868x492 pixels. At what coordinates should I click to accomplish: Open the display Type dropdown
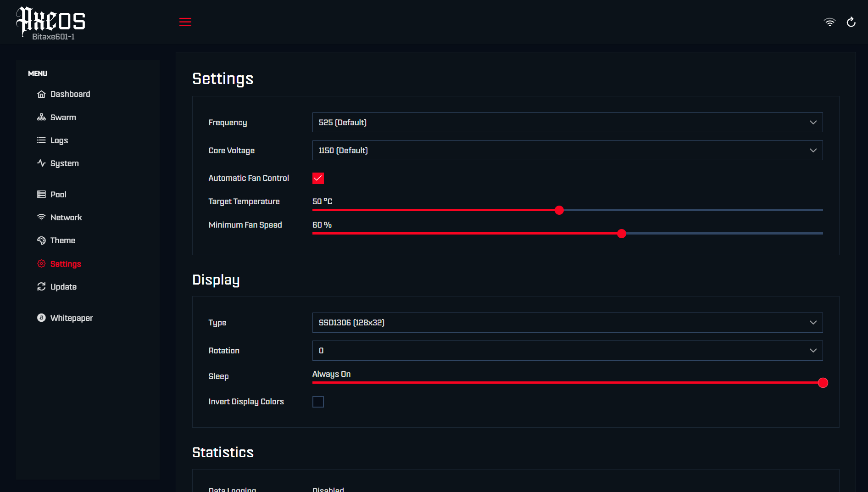[x=567, y=323]
